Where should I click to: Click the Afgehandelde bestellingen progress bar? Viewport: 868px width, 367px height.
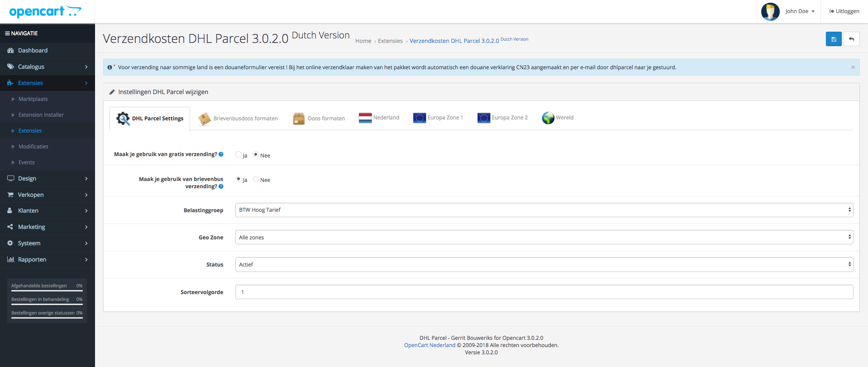coord(47,291)
